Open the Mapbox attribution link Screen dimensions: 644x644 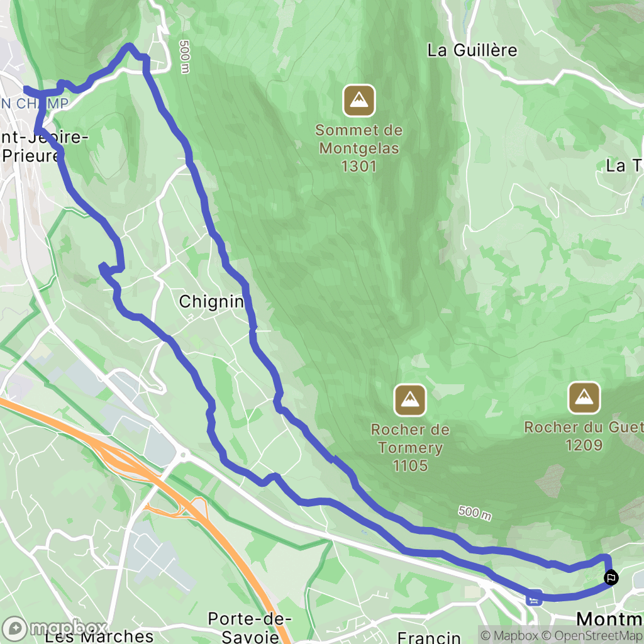pos(509,635)
